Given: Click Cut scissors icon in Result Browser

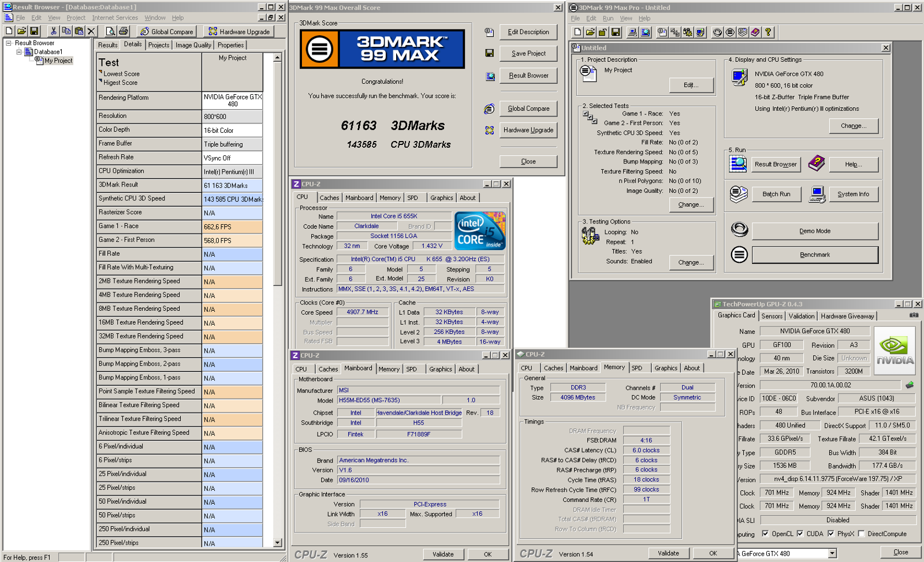Looking at the screenshot, I should pyautogui.click(x=54, y=31).
